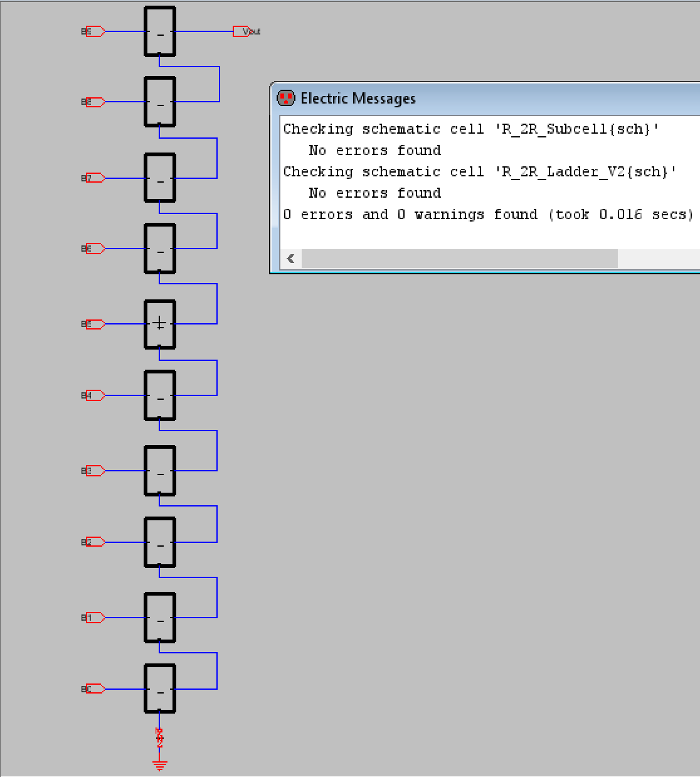Click the Electric Messages window icon

coord(286,98)
